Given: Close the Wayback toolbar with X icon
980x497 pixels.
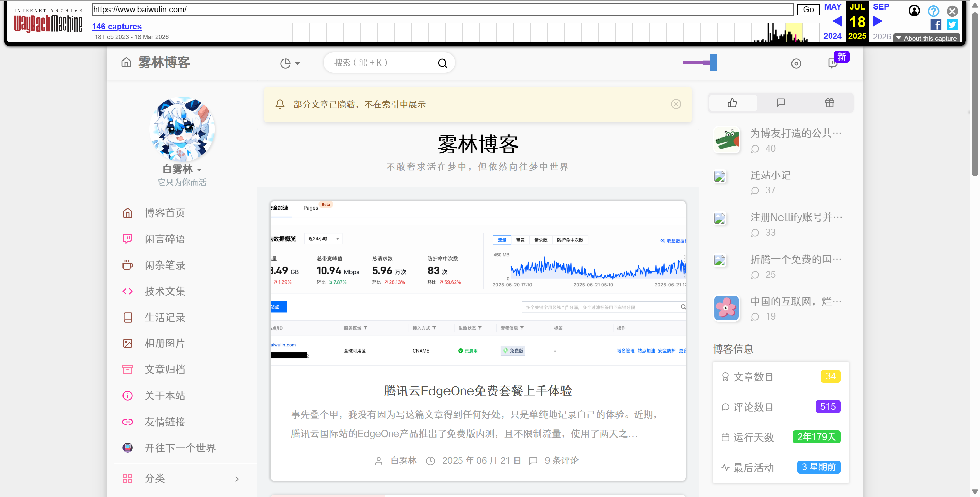Looking at the screenshot, I should coord(952,11).
